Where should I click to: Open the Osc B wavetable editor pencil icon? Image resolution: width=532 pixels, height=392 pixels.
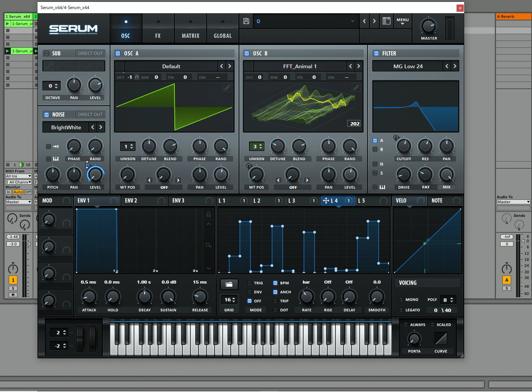click(x=356, y=87)
